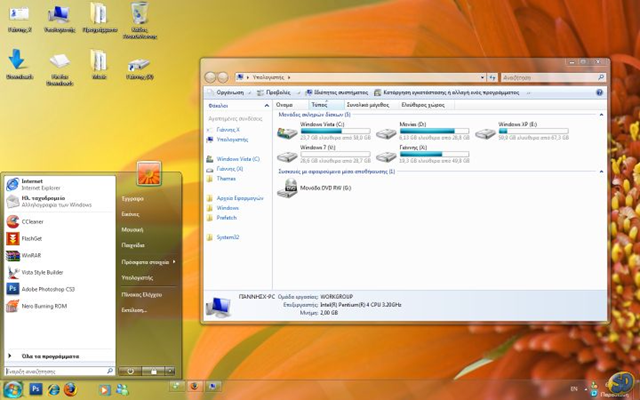640x400 pixels.
Task: Click the Γιάννης (X:) drive usage bar
Action: (x=434, y=154)
